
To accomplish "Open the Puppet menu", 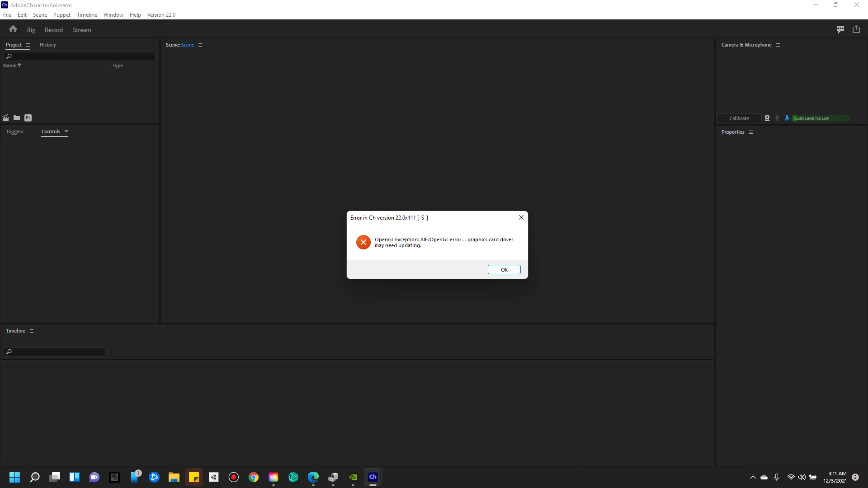I will [x=61, y=15].
